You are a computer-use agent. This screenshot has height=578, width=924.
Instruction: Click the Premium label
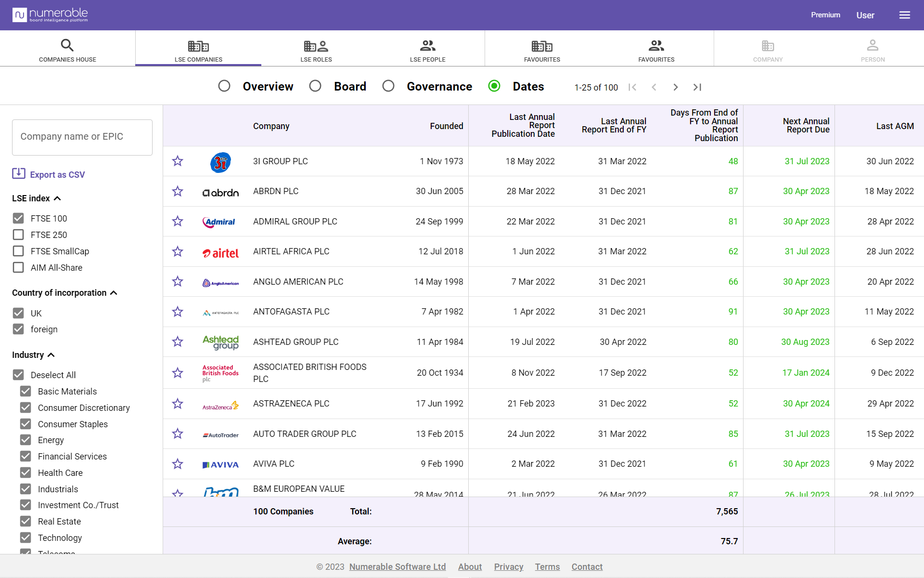click(x=825, y=15)
